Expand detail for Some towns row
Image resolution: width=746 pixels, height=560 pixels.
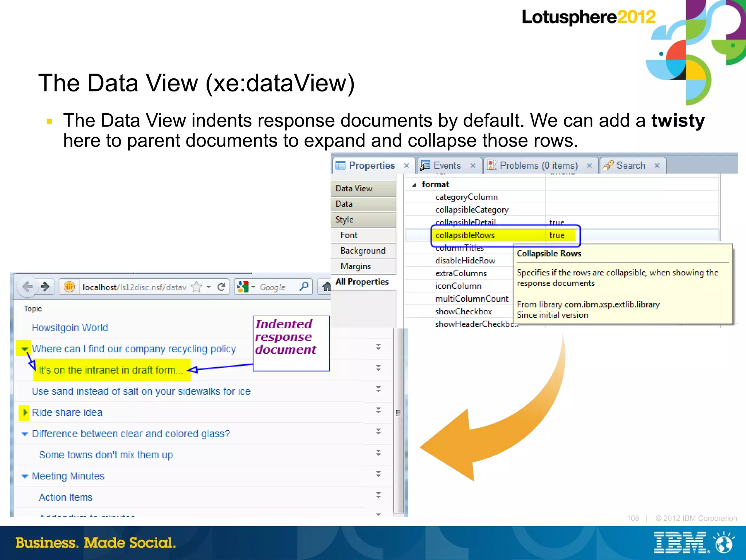pos(378,453)
